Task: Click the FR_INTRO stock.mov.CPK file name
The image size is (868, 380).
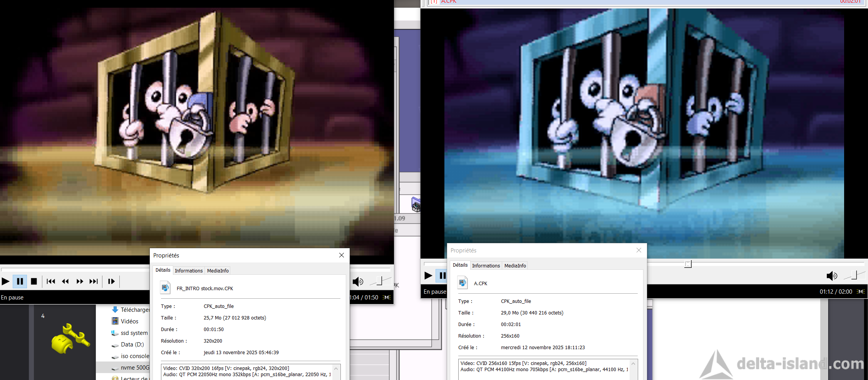Action: click(x=205, y=288)
